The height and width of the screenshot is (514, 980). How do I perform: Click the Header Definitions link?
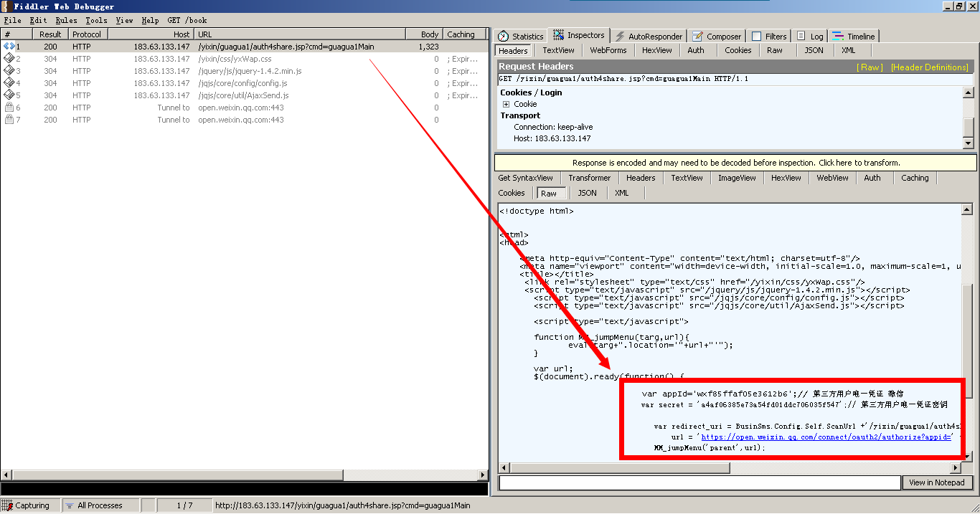pyautogui.click(x=930, y=67)
